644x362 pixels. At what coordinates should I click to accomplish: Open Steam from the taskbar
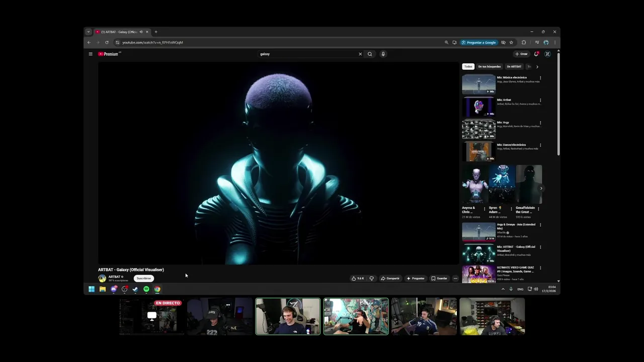coord(135,289)
